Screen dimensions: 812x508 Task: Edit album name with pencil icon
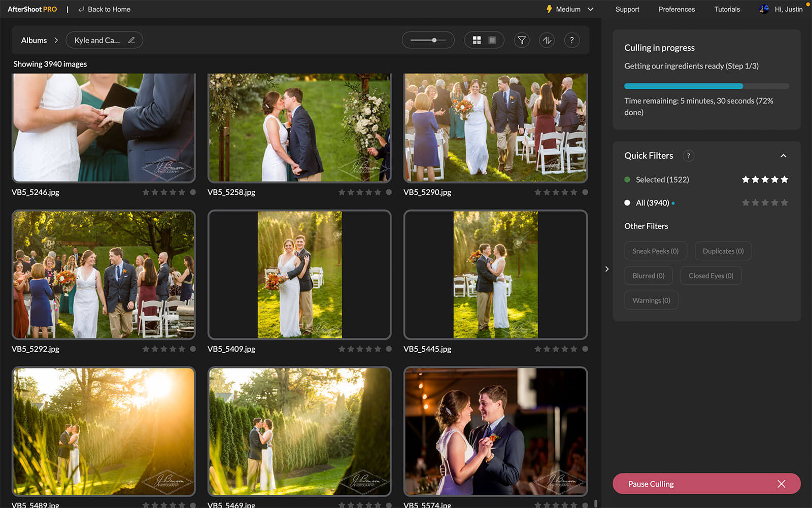point(131,40)
